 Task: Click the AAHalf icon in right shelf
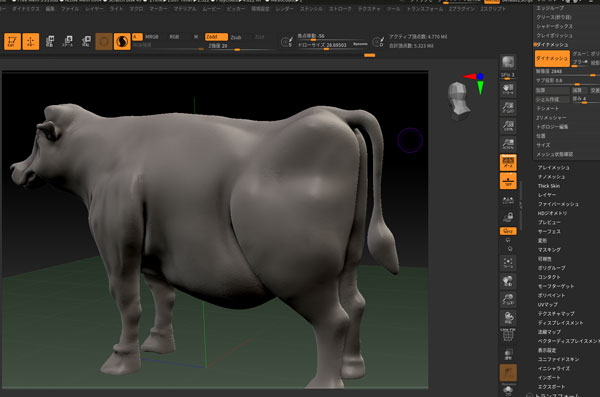[508, 144]
